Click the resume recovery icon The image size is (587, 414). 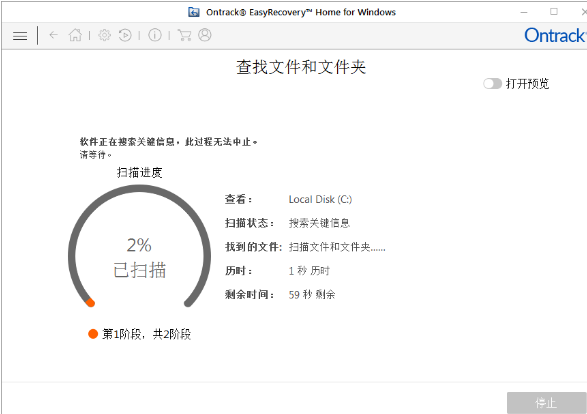click(x=125, y=35)
